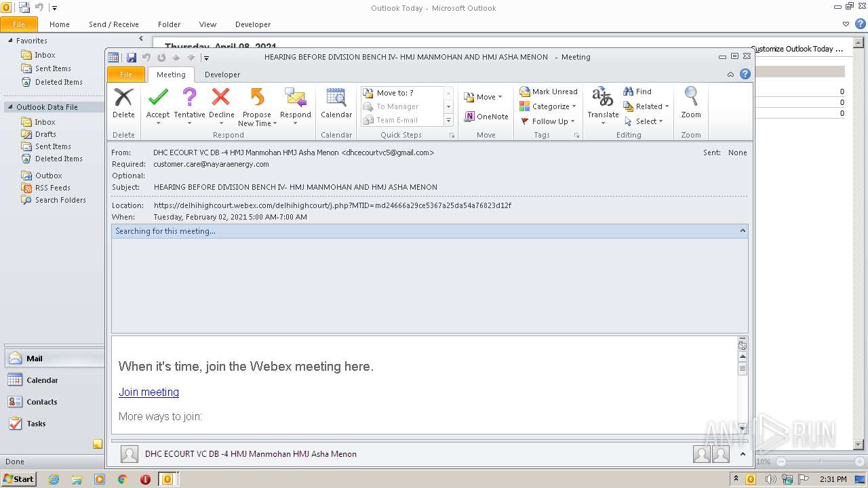Open Windows Explorer from taskbar
The height and width of the screenshot is (488, 868).
click(x=77, y=479)
